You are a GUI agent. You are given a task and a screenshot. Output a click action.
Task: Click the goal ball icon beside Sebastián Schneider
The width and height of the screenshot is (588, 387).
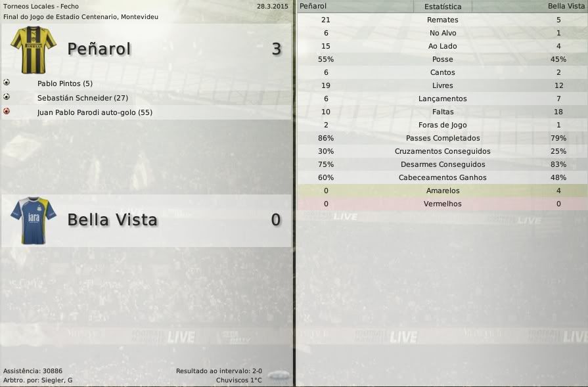[x=7, y=97]
